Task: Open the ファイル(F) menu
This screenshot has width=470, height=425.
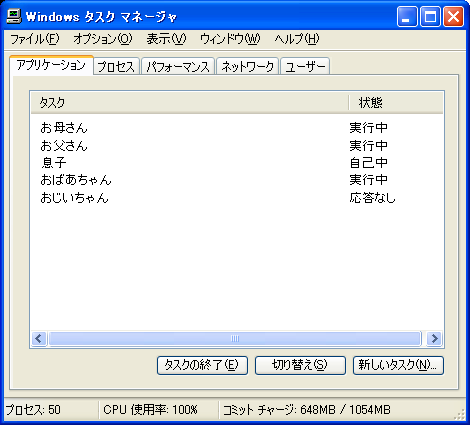Action: [35, 39]
